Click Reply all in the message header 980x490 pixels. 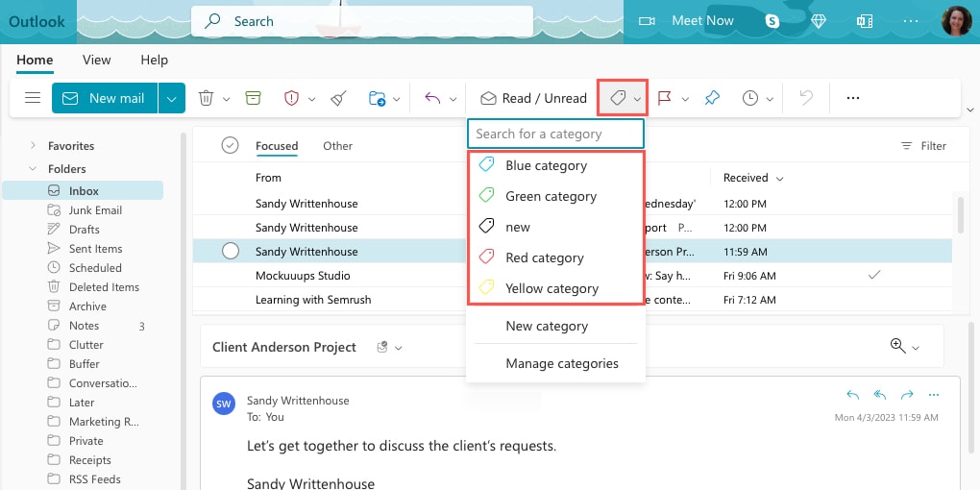[880, 394]
